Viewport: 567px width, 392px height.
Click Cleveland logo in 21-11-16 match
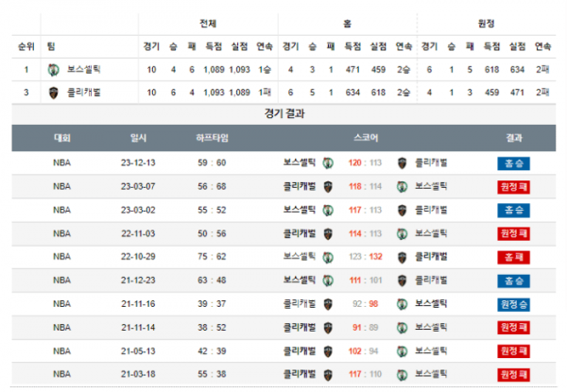coord(328,304)
